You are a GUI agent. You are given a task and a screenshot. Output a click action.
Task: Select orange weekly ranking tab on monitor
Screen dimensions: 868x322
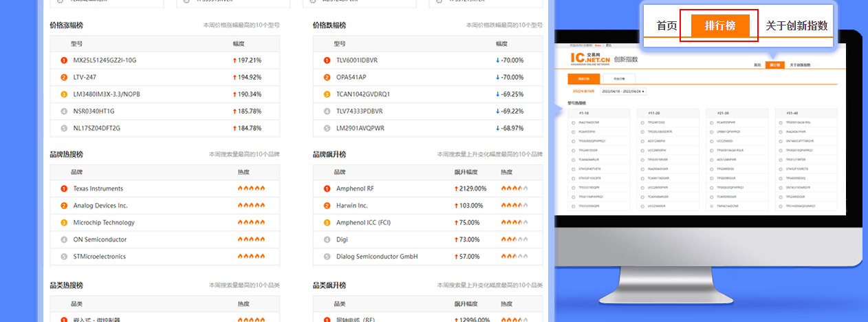(583, 78)
